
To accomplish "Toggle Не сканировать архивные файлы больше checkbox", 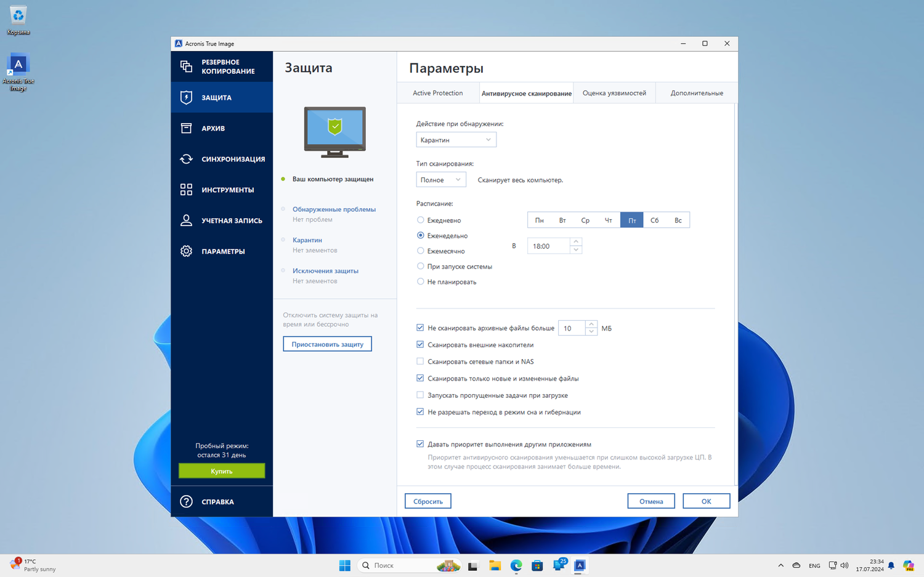I will 420,328.
